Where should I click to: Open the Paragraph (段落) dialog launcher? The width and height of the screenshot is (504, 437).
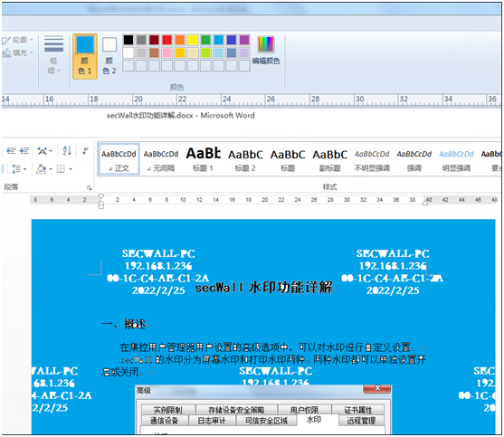(x=89, y=187)
